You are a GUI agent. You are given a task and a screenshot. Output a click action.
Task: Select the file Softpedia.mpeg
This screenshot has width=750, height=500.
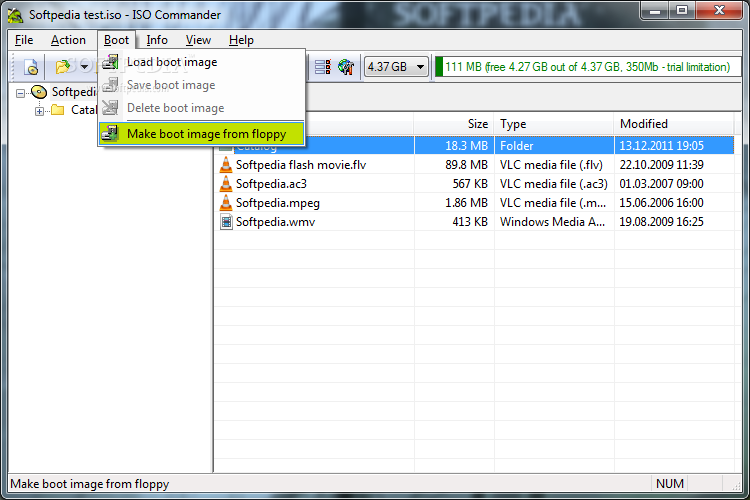click(x=278, y=203)
